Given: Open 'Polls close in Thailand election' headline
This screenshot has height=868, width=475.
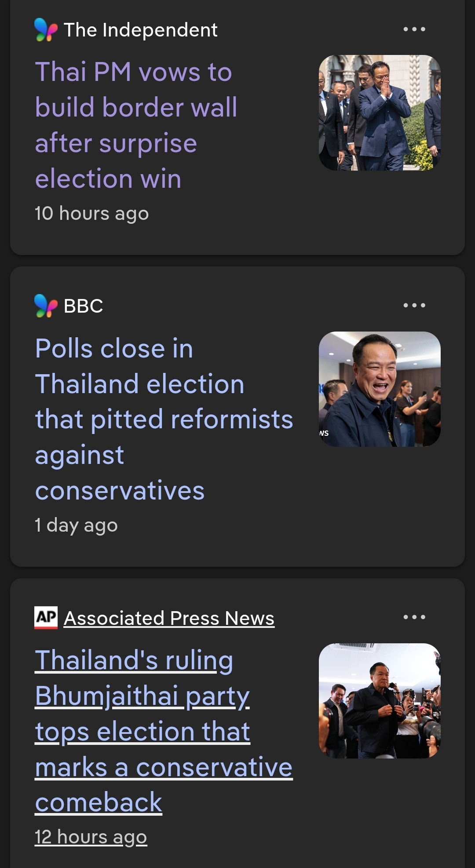Looking at the screenshot, I should click(x=164, y=419).
